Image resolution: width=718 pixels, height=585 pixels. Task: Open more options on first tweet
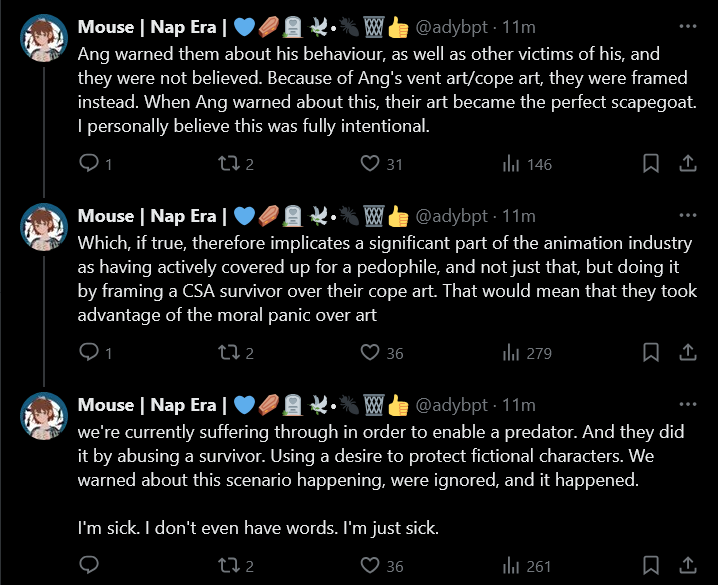tap(687, 27)
